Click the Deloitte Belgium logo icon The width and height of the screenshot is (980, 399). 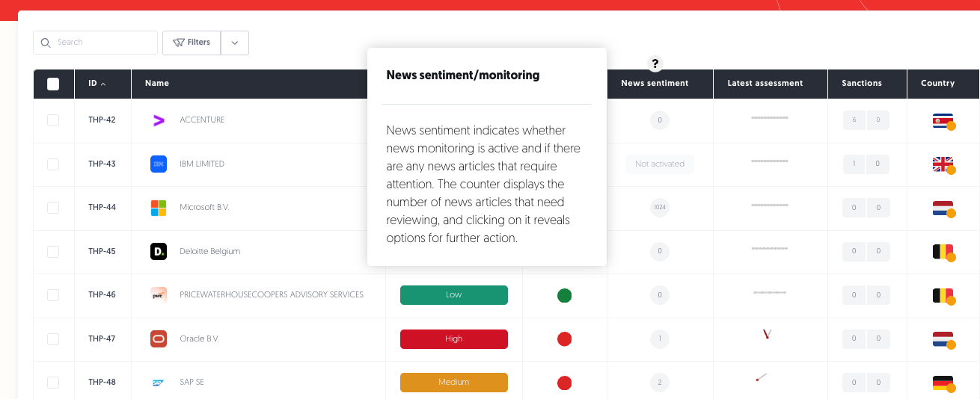pyautogui.click(x=159, y=251)
